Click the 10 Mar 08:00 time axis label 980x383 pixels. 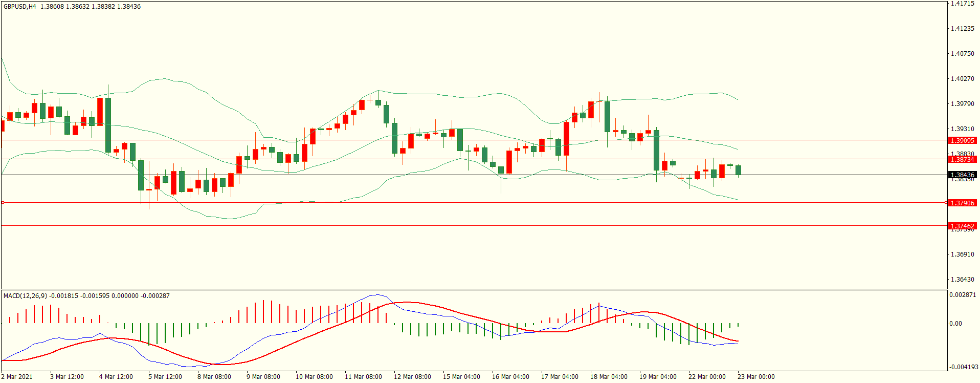pos(314,377)
